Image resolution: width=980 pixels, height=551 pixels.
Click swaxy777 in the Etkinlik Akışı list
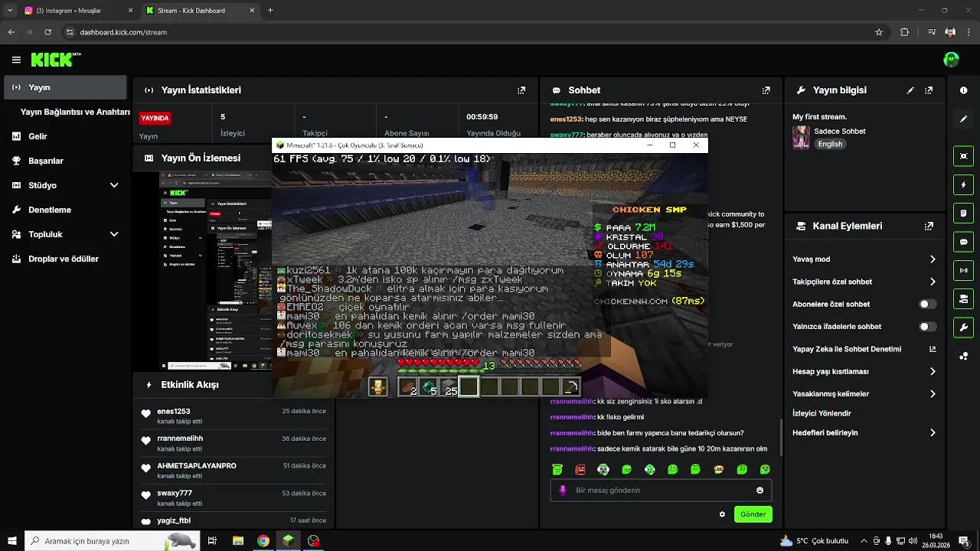175,493
